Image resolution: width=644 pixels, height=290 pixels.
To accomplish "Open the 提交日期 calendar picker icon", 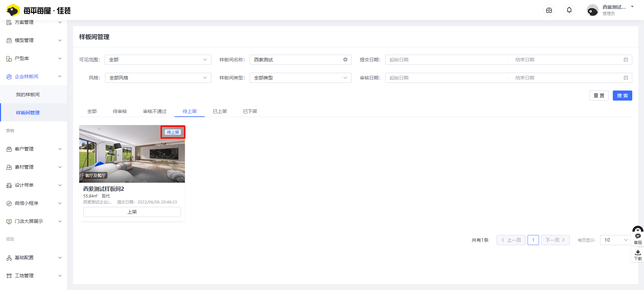I will point(626,60).
